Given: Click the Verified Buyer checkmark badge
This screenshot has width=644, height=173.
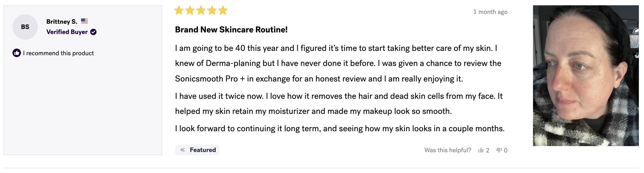Looking at the screenshot, I should click(93, 32).
